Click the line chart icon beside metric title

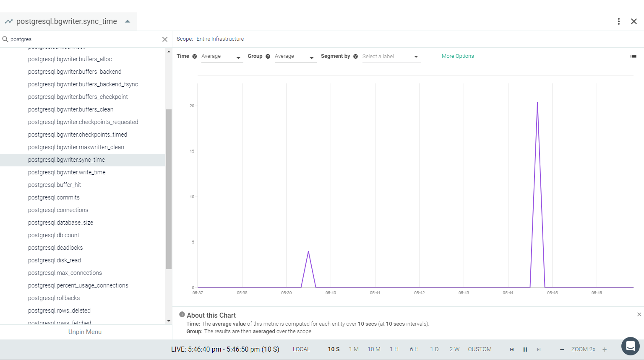(x=9, y=21)
